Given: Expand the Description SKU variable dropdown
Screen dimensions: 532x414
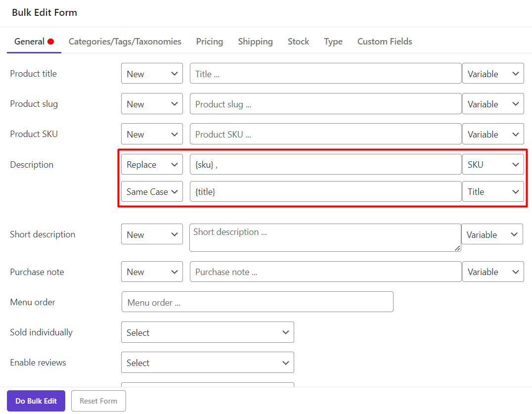Looking at the screenshot, I should pos(492,165).
